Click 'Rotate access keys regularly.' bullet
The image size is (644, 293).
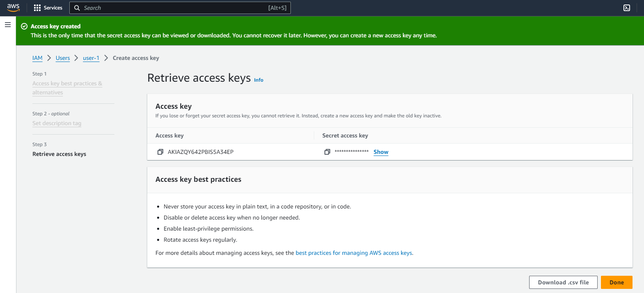coord(200,240)
